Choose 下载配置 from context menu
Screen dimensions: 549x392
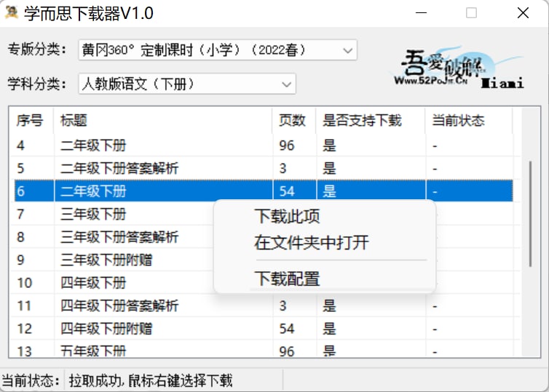[x=287, y=279]
